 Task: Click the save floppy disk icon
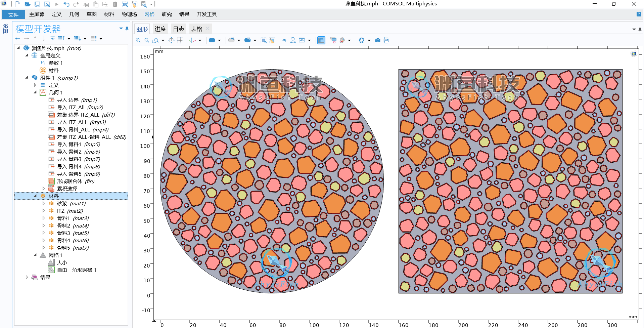point(37,4)
